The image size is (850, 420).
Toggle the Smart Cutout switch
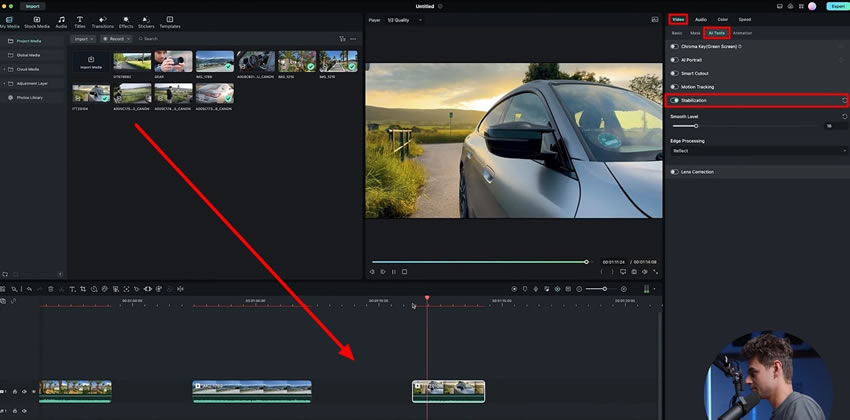point(674,73)
